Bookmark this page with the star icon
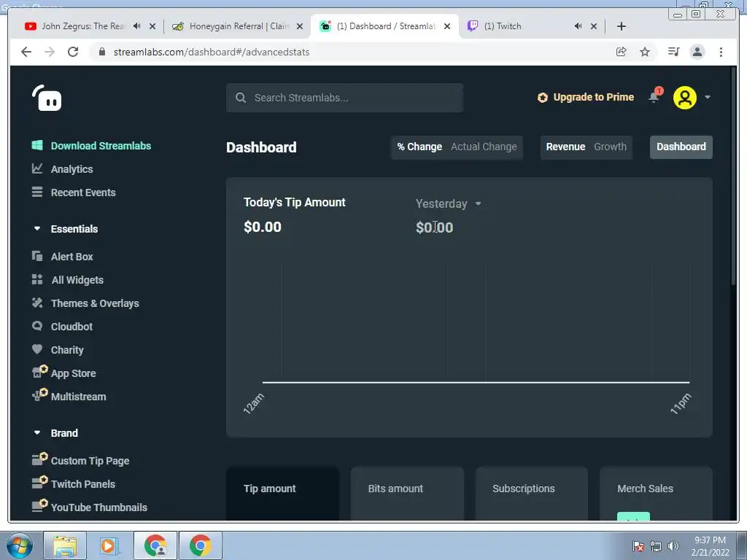The image size is (747, 560). click(x=645, y=52)
